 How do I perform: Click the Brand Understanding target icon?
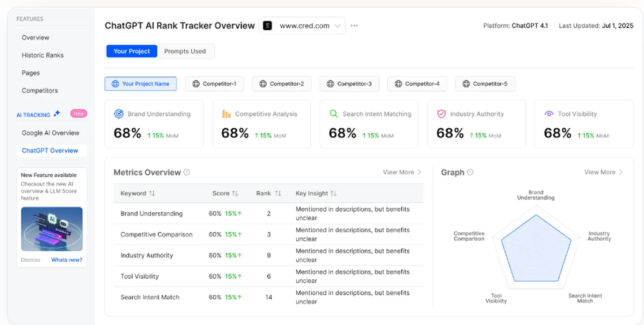click(118, 114)
